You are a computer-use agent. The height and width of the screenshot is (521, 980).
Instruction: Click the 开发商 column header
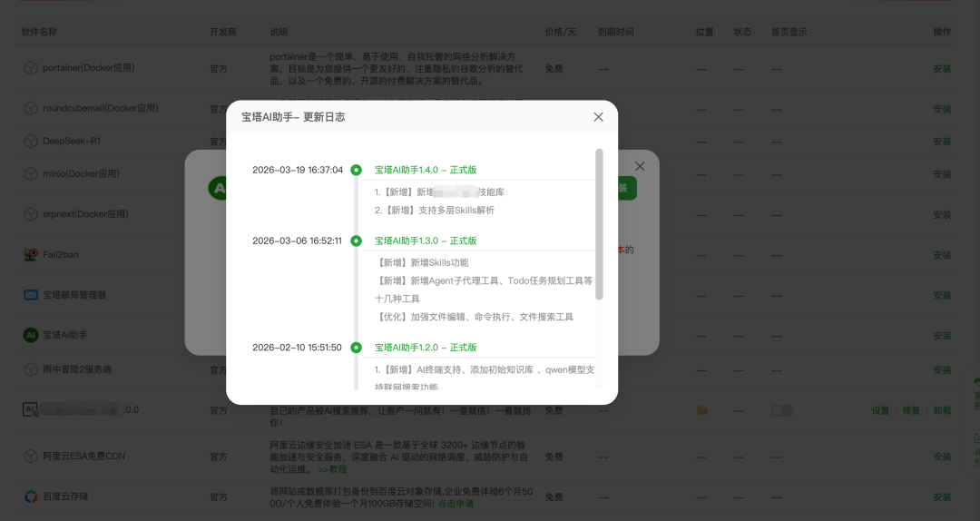[x=223, y=32]
